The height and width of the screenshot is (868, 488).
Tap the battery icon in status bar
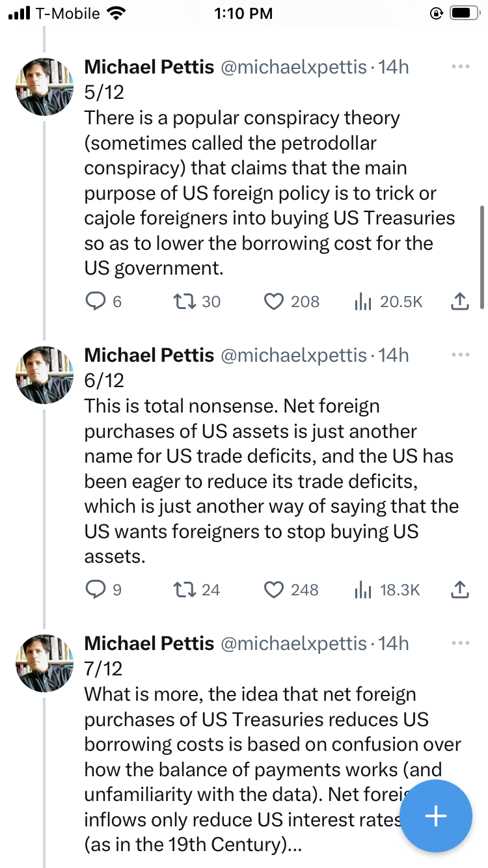(464, 13)
